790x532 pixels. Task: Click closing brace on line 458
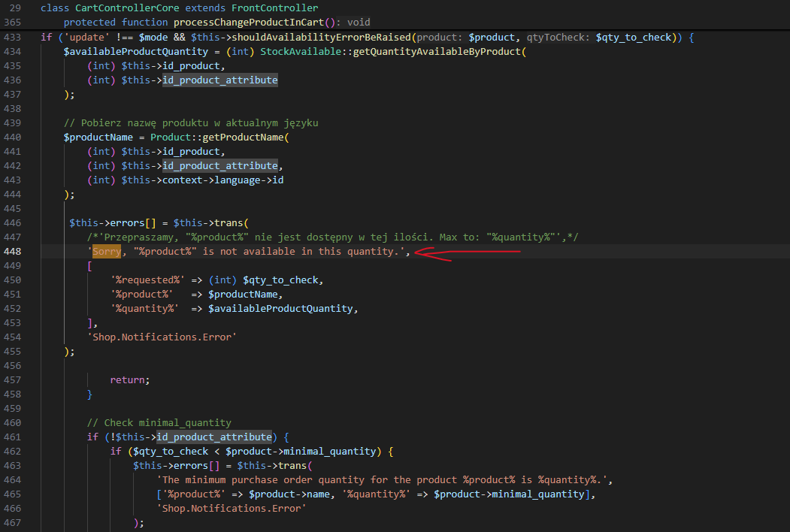click(89, 394)
